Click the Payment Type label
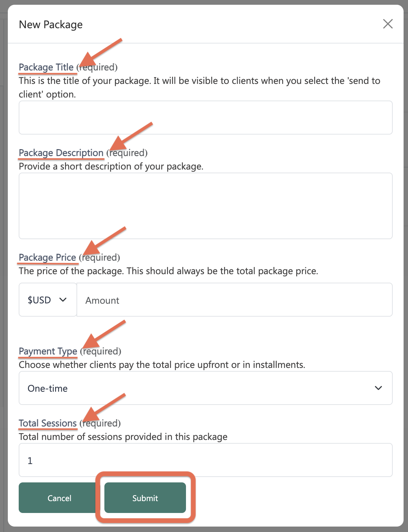The height and width of the screenshot is (532, 408). click(x=48, y=351)
